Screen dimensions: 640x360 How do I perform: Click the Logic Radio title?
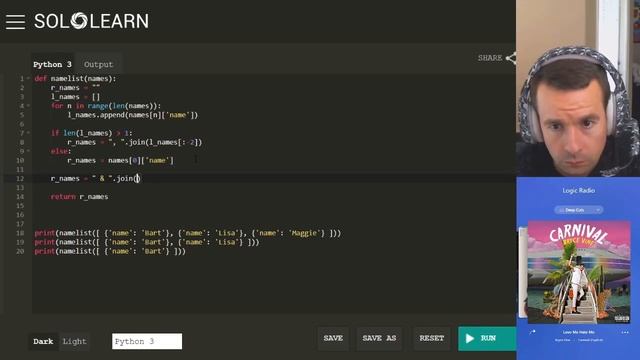pos(578,190)
